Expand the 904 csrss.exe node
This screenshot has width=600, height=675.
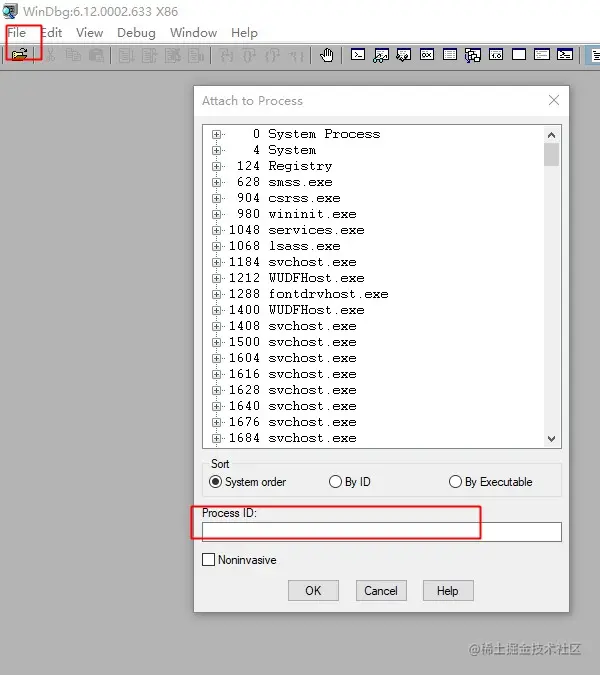coord(216,198)
